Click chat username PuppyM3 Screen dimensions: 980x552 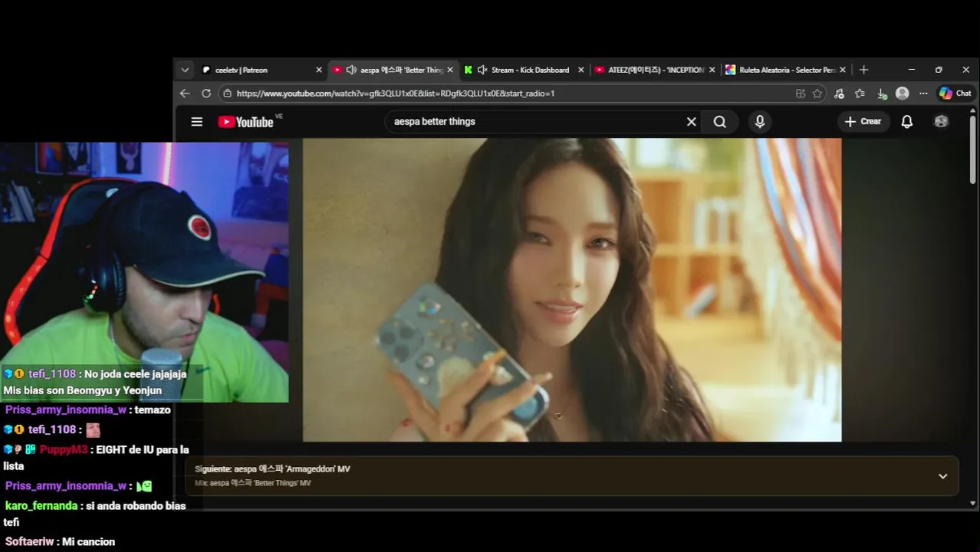(64, 450)
